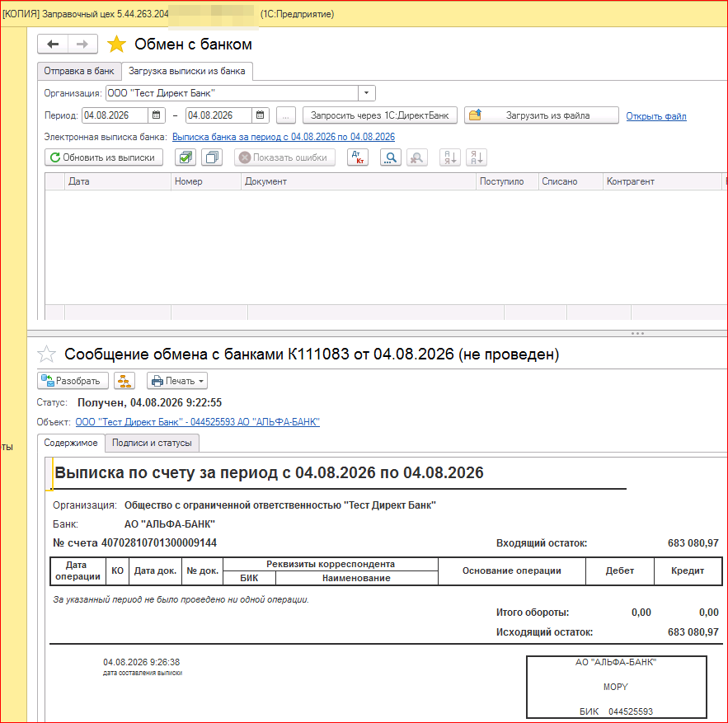Image resolution: width=728 pixels, height=723 pixels.
Task: Click the Кредит column header
Action: 688,571
